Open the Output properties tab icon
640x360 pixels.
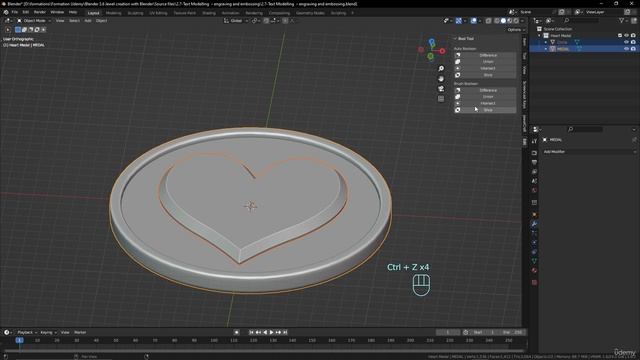tap(534, 162)
